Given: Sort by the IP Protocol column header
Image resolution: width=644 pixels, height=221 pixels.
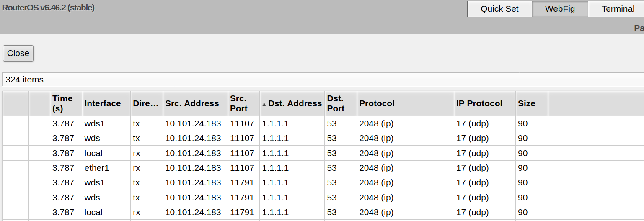Looking at the screenshot, I should tap(479, 103).
